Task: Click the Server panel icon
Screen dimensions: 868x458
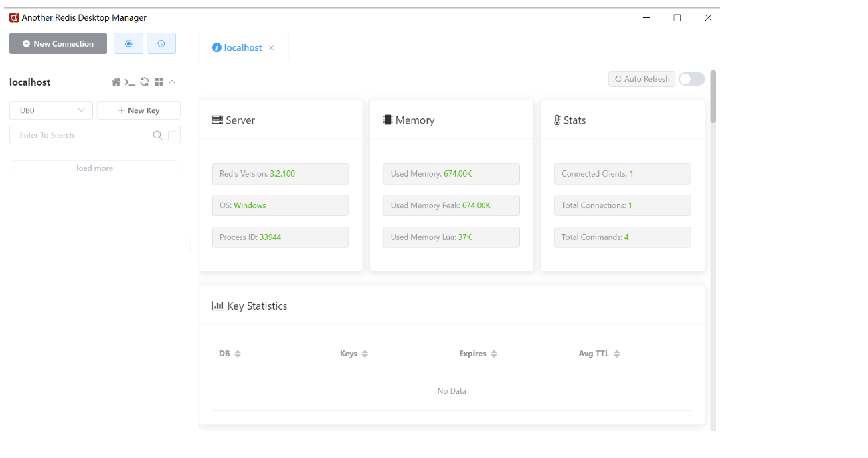Action: (x=218, y=120)
